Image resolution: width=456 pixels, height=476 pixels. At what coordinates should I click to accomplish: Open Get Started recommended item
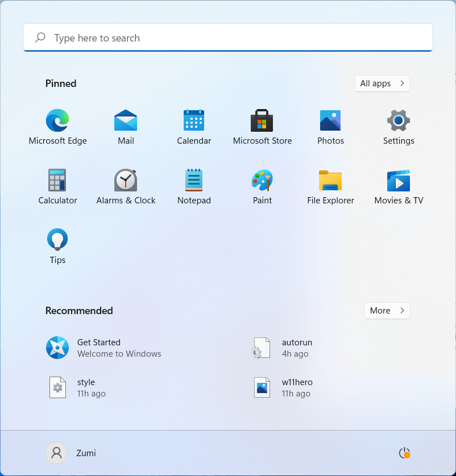click(103, 348)
